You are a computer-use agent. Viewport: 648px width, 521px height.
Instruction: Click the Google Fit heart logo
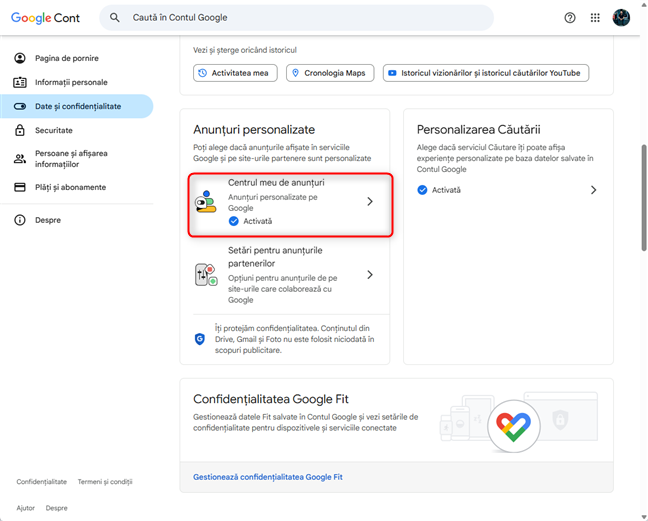[514, 428]
